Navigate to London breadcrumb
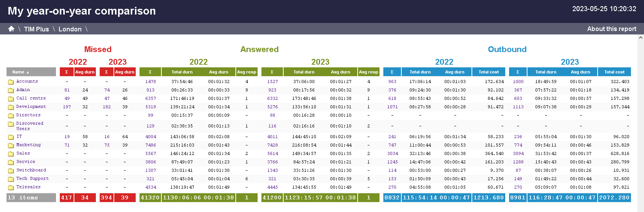The height and width of the screenshot is (212, 644). (70, 29)
